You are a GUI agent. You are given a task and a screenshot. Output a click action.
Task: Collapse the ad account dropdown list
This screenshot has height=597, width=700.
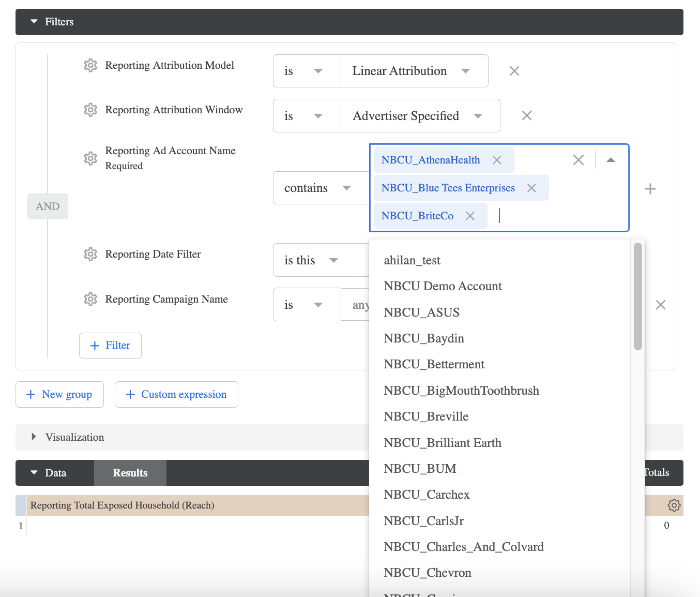611,160
